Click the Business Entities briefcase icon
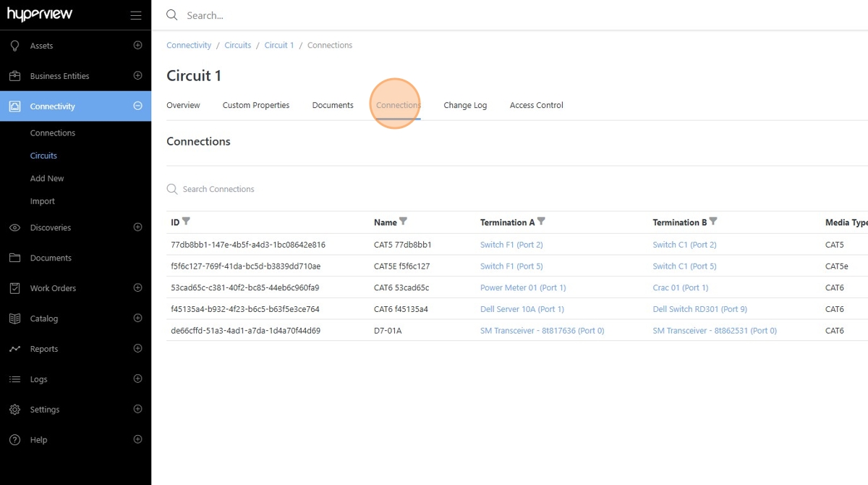The width and height of the screenshot is (868, 485). pos(14,76)
